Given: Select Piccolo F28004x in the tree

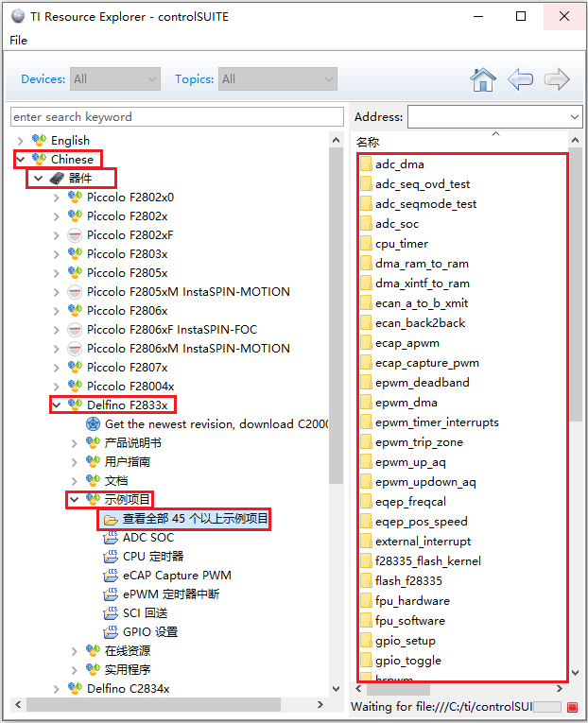Looking at the screenshot, I should tap(130, 387).
